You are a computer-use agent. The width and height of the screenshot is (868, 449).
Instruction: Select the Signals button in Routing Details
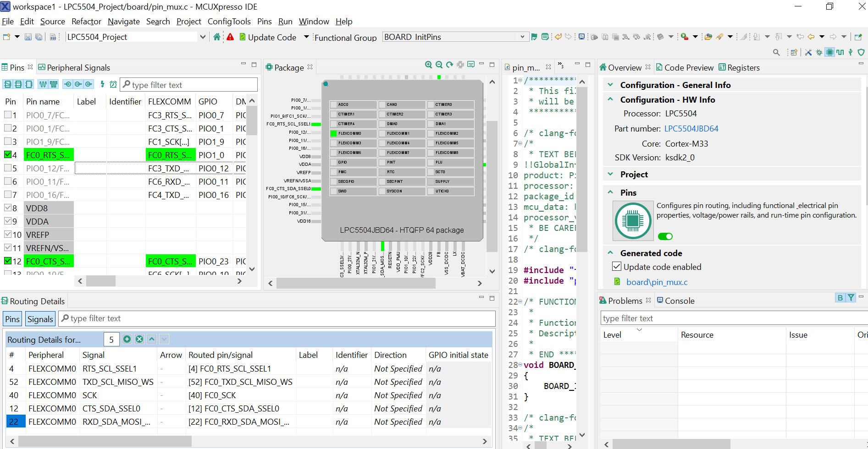pos(40,319)
